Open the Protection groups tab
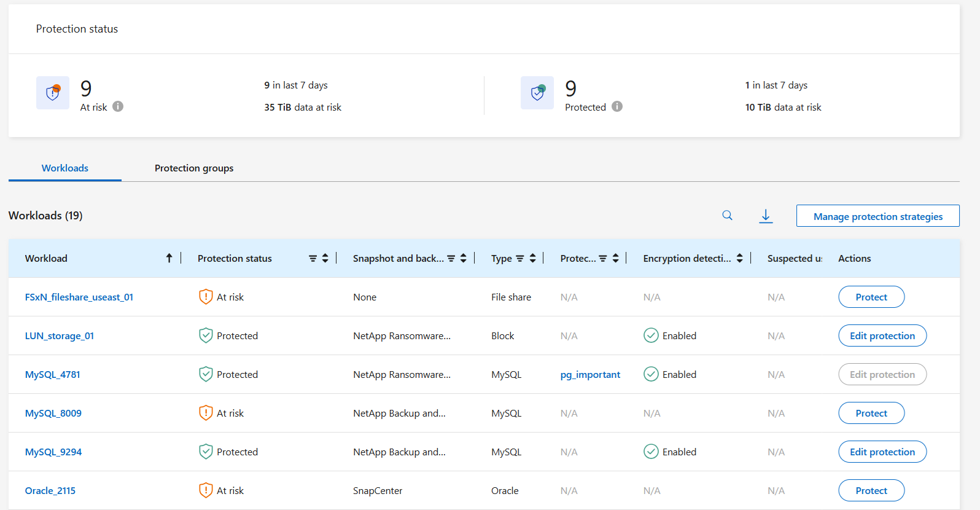This screenshot has height=510, width=980. coord(194,168)
